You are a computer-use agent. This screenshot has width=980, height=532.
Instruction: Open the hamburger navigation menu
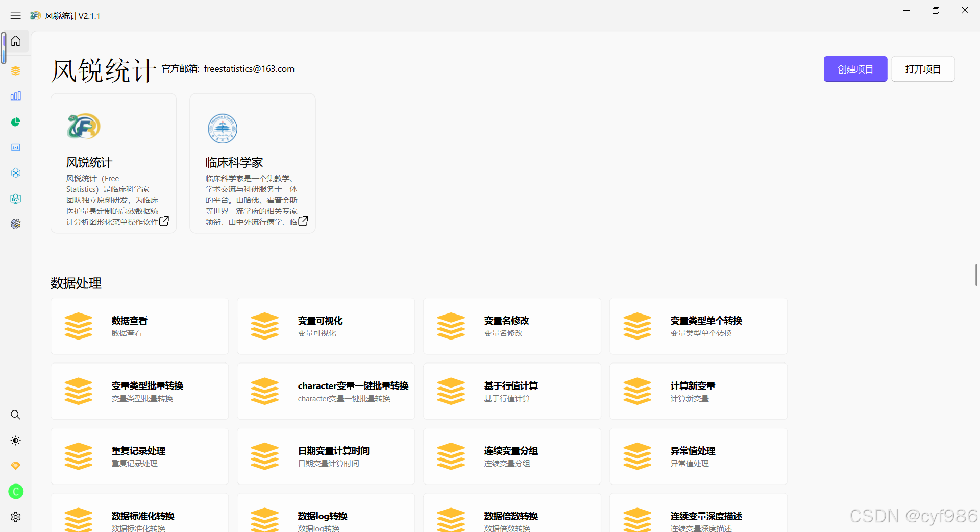coord(16,16)
